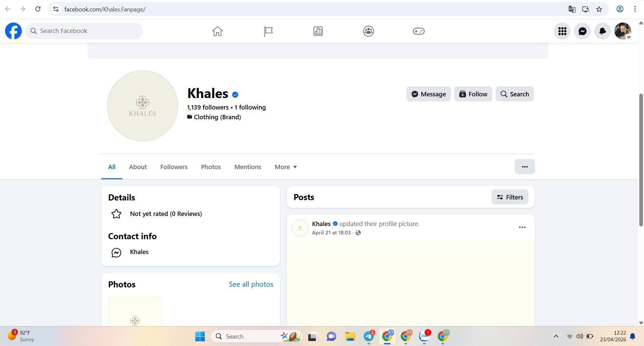Click the Facebook logo
Image resolution: width=644 pixels, height=346 pixels.
[x=13, y=31]
